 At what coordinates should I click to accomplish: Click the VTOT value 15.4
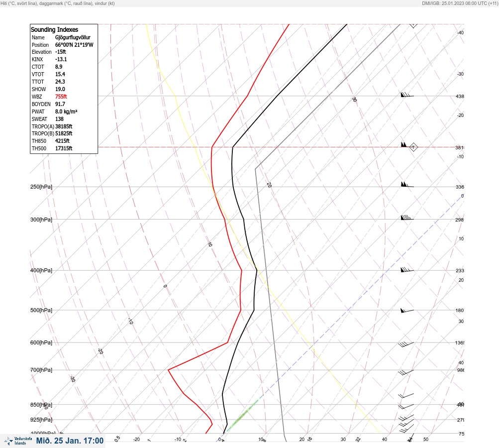(x=60, y=74)
